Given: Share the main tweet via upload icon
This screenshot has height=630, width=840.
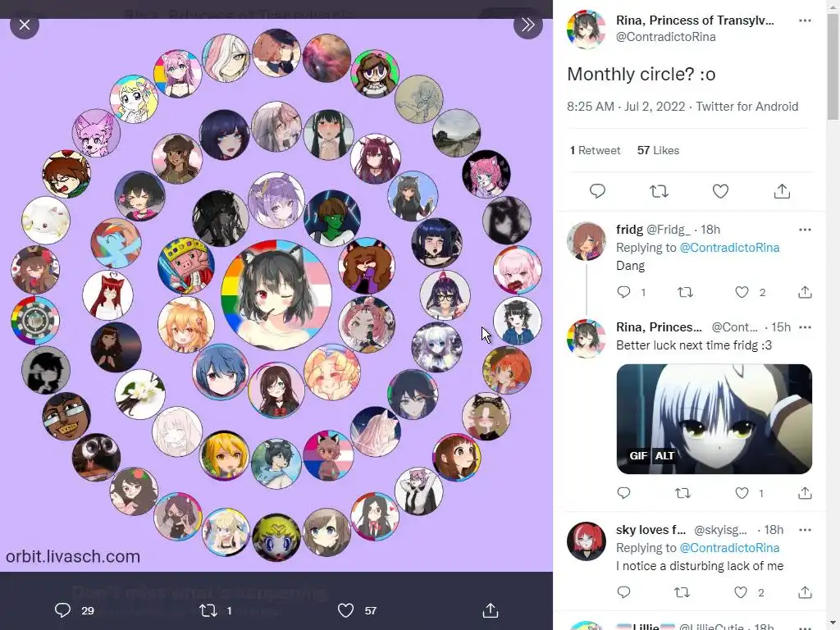Looking at the screenshot, I should pyautogui.click(x=782, y=191).
